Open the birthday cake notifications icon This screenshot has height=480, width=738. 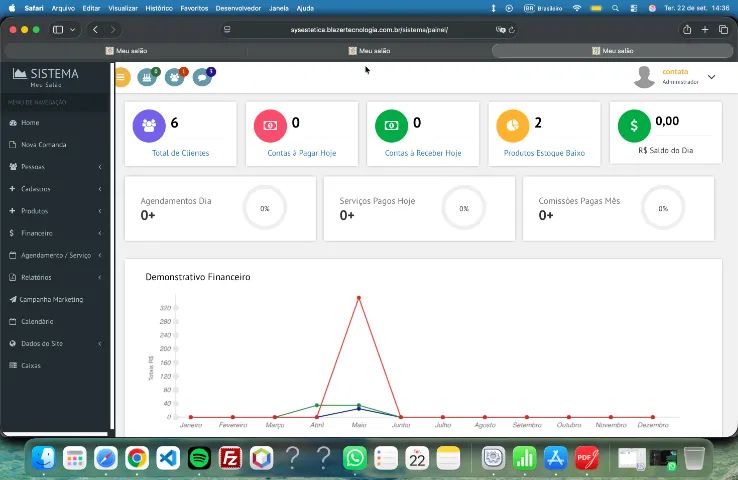(147, 77)
